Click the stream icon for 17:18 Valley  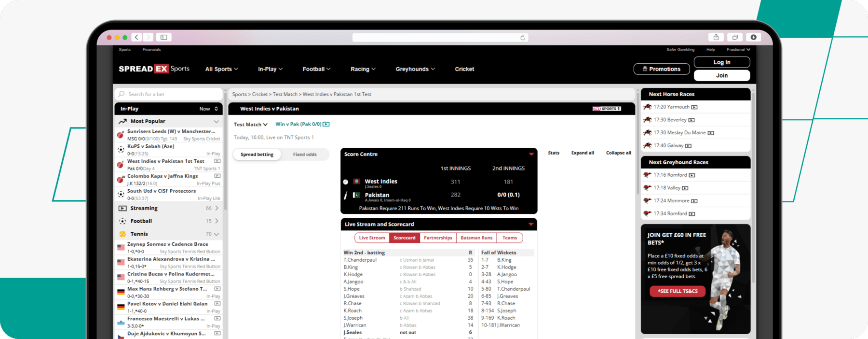[x=685, y=188]
